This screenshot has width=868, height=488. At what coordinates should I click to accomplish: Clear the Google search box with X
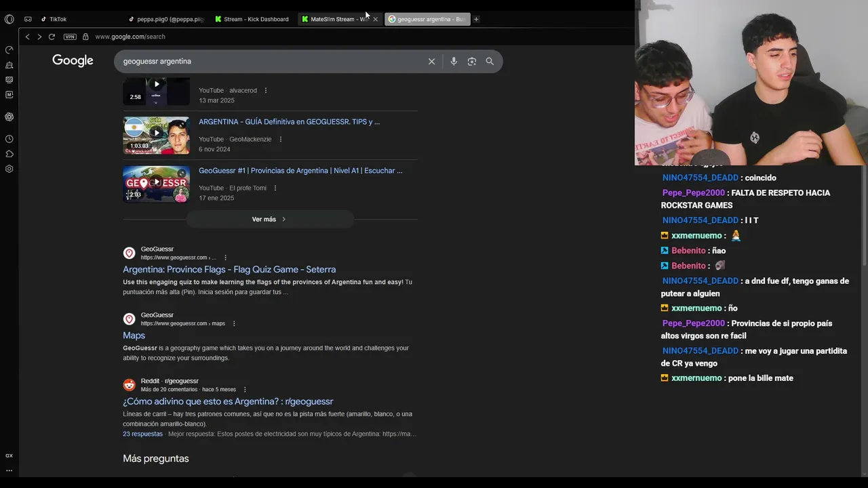click(x=431, y=61)
